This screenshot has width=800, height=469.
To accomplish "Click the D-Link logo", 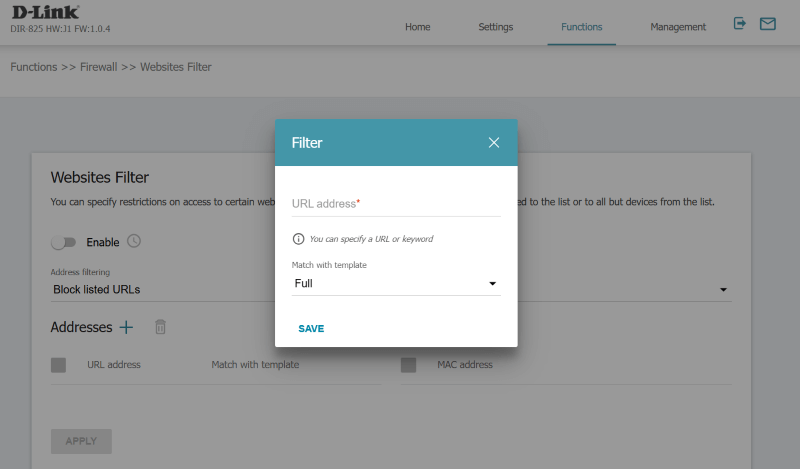I will 45,12.
